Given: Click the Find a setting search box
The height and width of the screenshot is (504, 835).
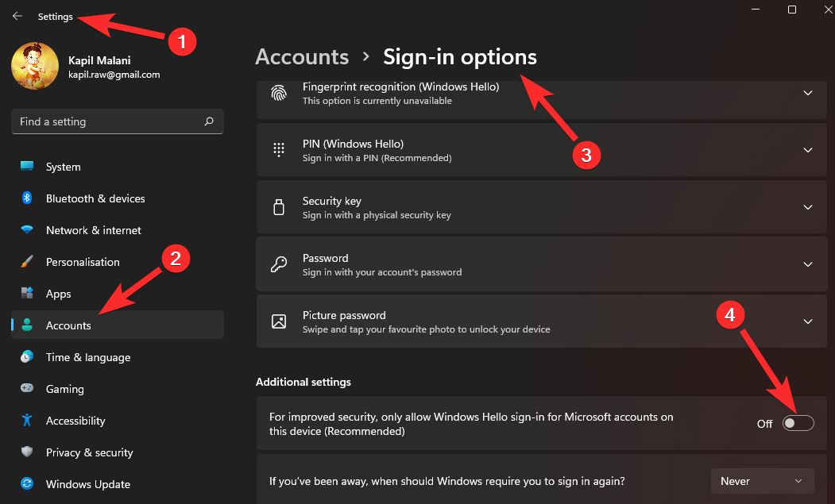Looking at the screenshot, I should [117, 121].
